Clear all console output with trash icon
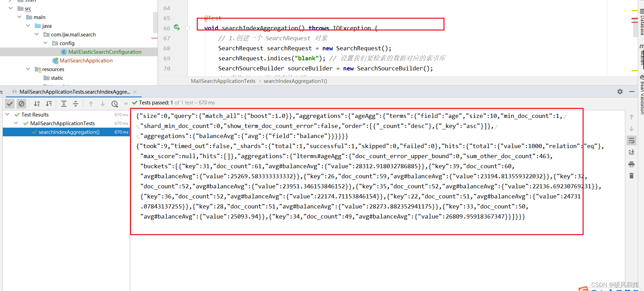Screen dimensions: 644x291 coord(632,176)
